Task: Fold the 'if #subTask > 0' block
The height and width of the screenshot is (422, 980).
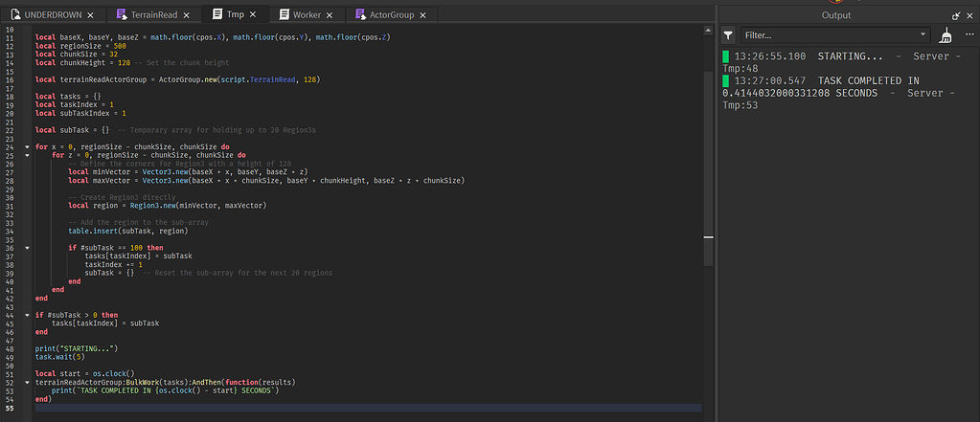Action: coord(26,314)
